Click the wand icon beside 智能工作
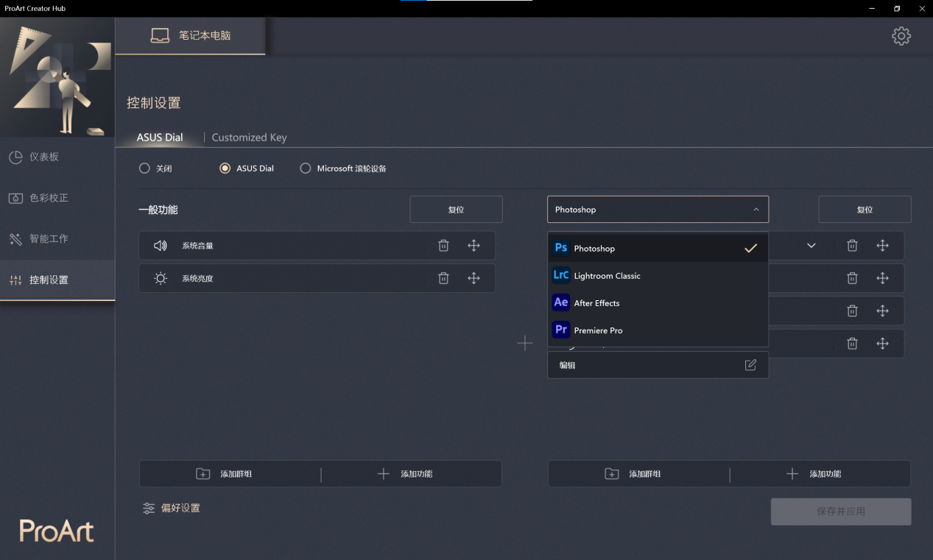Viewport: 933px width, 560px height. click(15, 239)
